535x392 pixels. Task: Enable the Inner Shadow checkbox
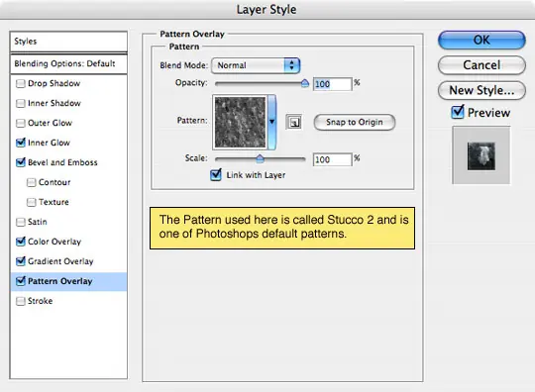21,103
